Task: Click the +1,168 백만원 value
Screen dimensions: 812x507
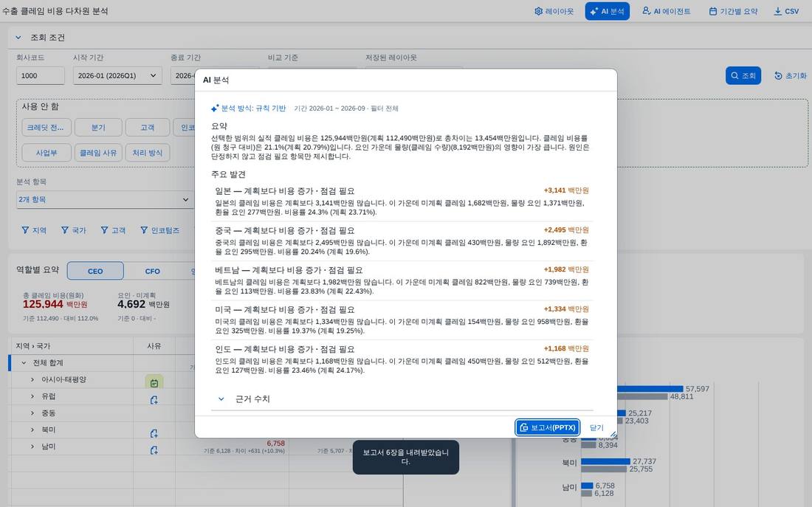Action: 566,348
